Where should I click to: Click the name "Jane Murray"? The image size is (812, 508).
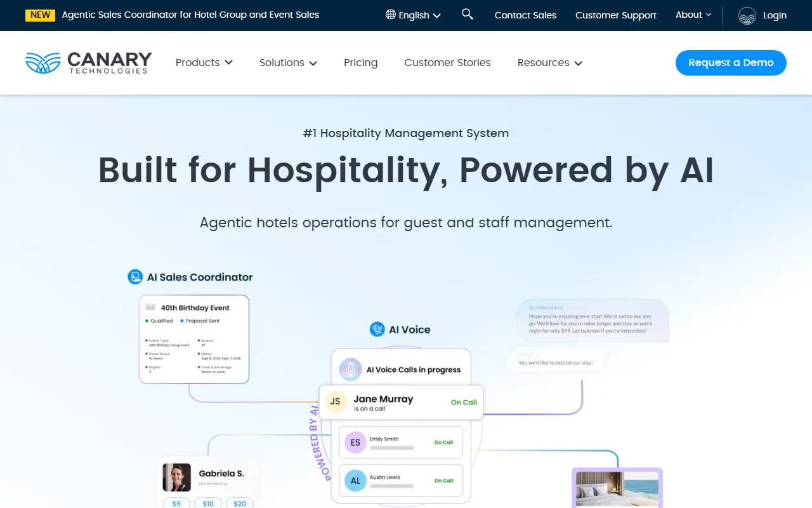click(383, 399)
